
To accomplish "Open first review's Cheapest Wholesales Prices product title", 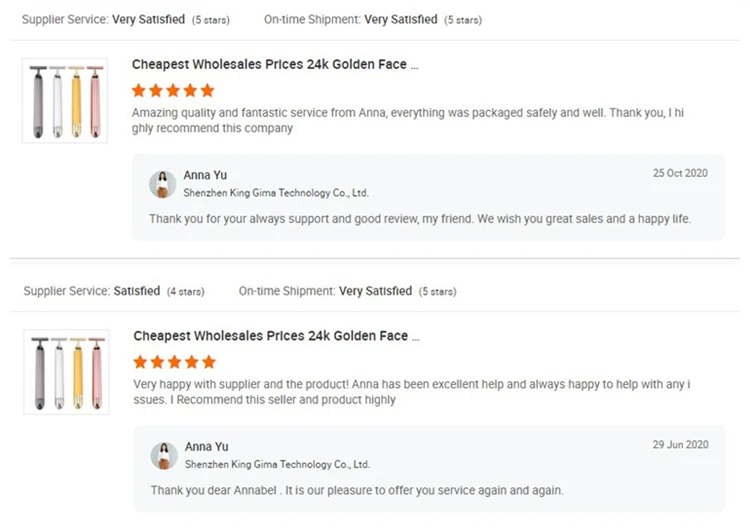I will 275,65.
